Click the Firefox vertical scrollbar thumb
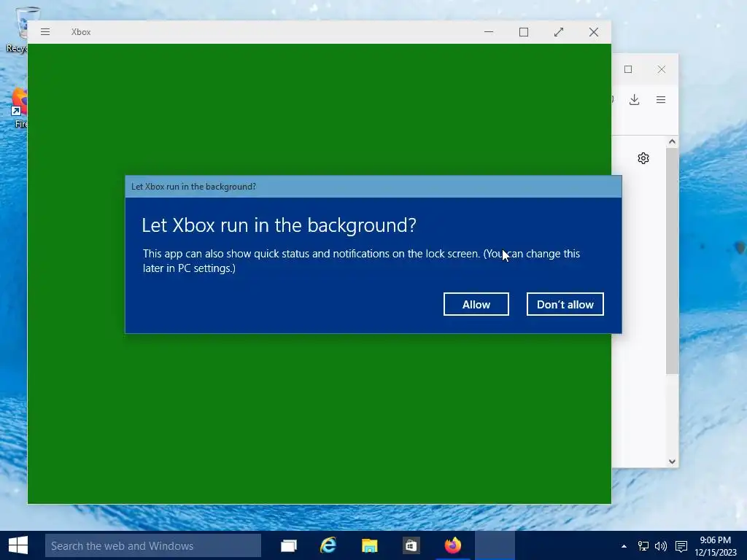This screenshot has width=747, height=560. coord(672,261)
